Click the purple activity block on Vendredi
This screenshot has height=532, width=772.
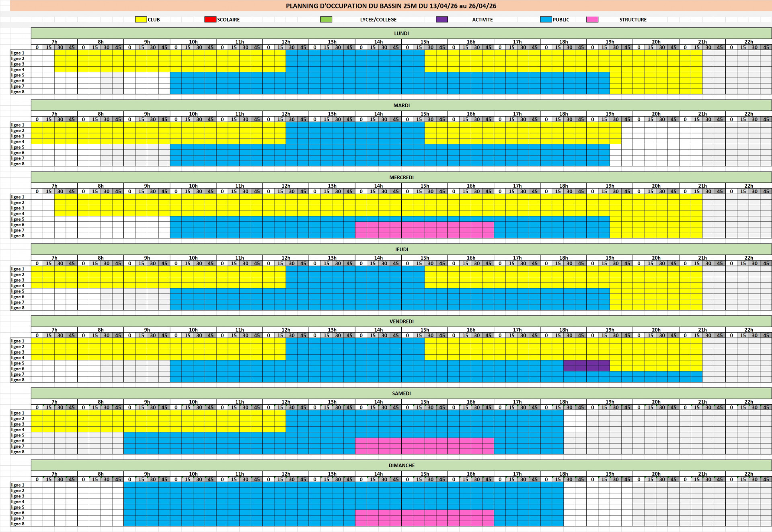[586, 366]
